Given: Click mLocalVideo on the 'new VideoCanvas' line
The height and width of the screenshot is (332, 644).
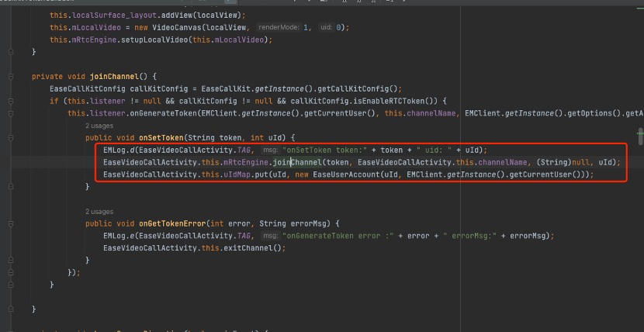Looking at the screenshot, I should pos(96,27).
